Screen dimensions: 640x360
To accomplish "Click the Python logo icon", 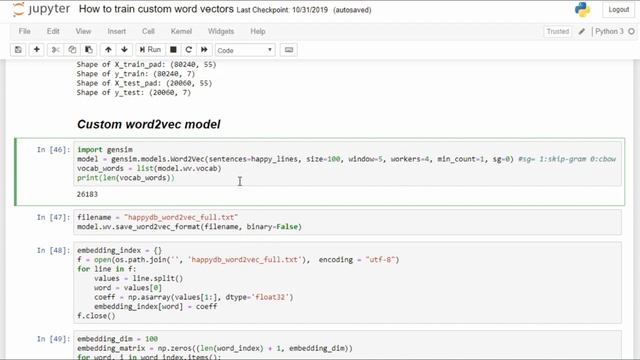I will click(582, 9).
